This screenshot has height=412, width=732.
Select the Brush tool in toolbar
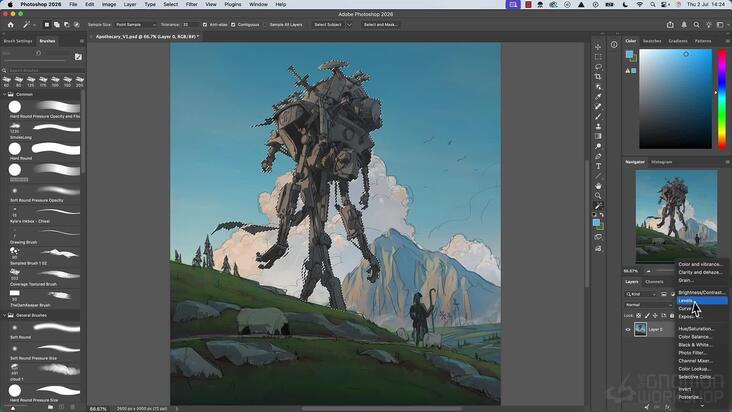(598, 116)
